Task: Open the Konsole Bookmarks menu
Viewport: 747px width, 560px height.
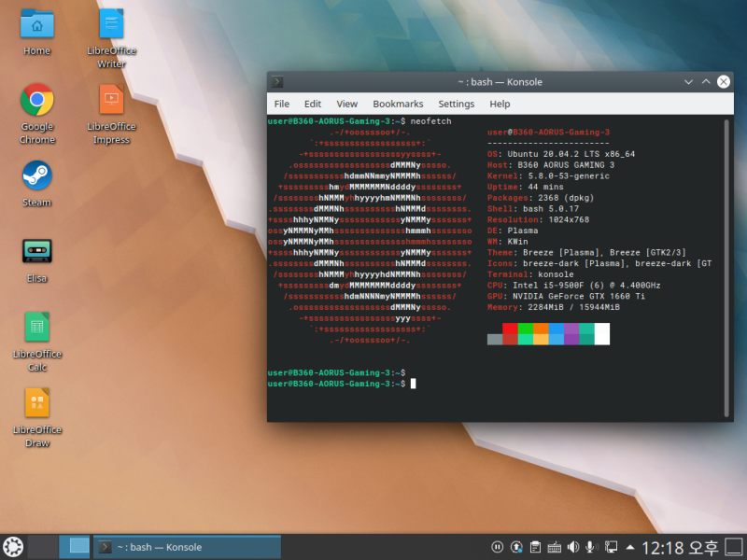Action: [x=398, y=104]
